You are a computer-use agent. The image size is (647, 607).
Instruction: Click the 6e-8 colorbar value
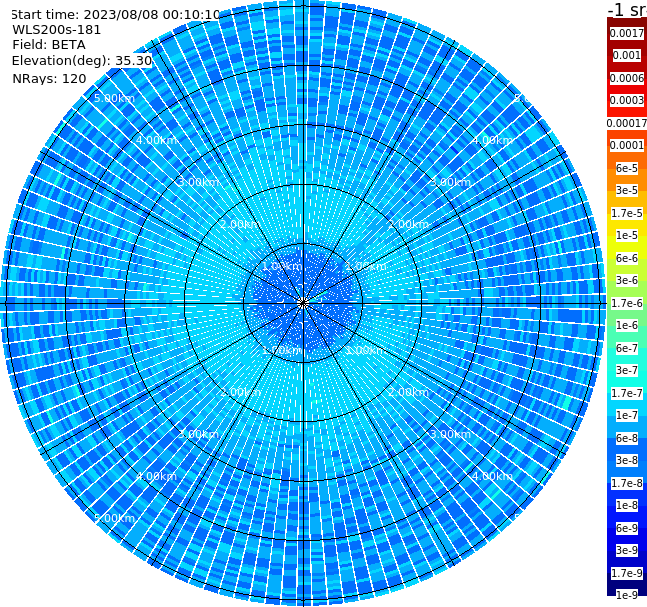626,438
